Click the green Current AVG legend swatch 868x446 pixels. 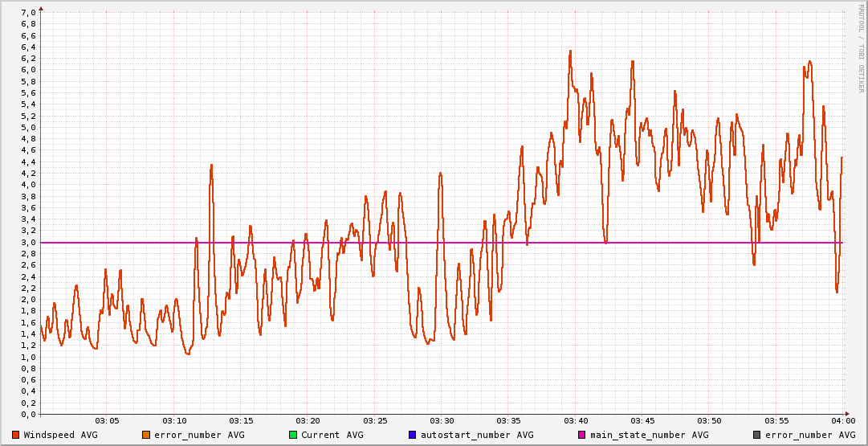click(293, 435)
